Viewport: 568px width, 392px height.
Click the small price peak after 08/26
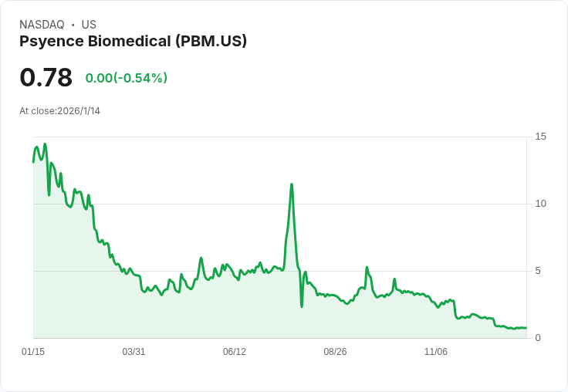(x=367, y=268)
